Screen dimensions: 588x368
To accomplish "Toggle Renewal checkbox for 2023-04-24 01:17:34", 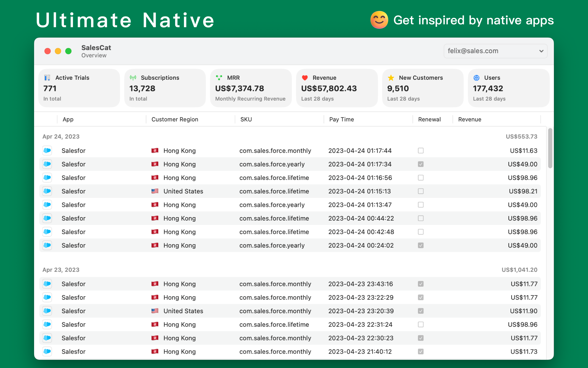I will tap(421, 164).
